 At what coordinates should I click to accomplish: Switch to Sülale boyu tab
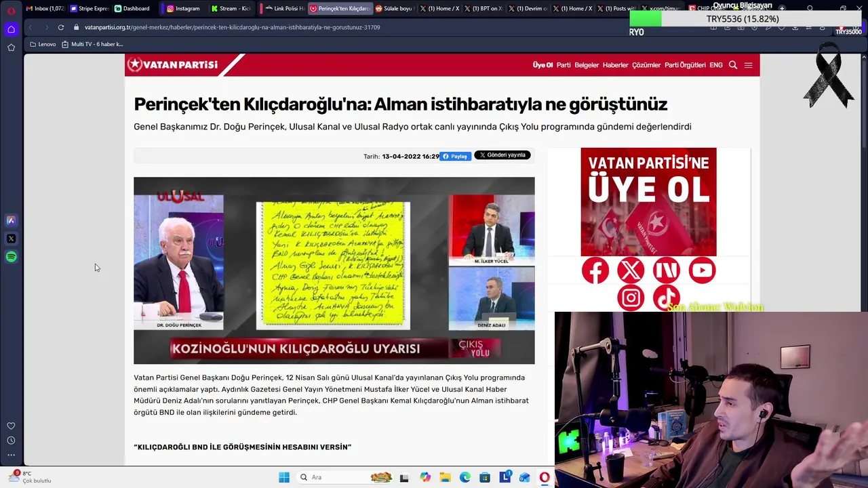pos(394,8)
